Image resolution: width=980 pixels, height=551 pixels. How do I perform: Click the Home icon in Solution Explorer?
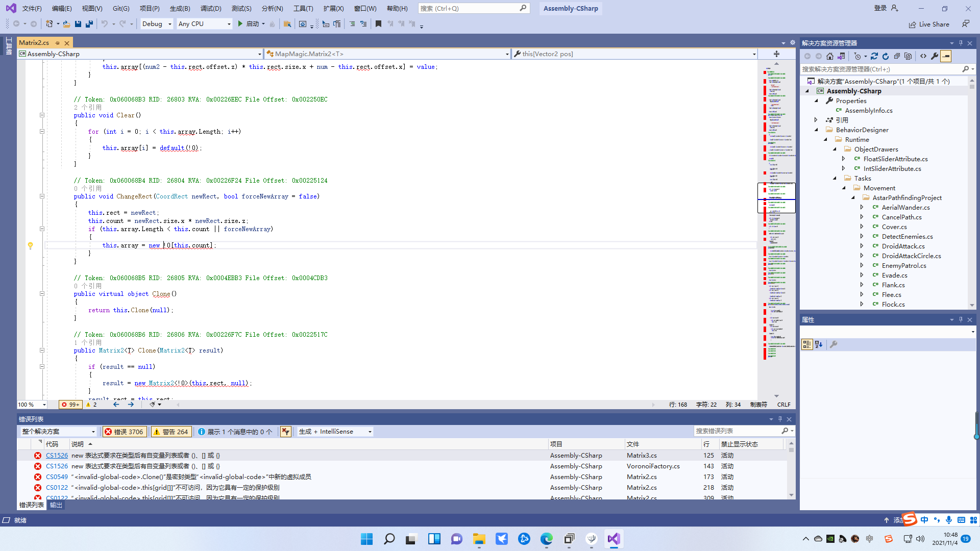click(x=830, y=56)
